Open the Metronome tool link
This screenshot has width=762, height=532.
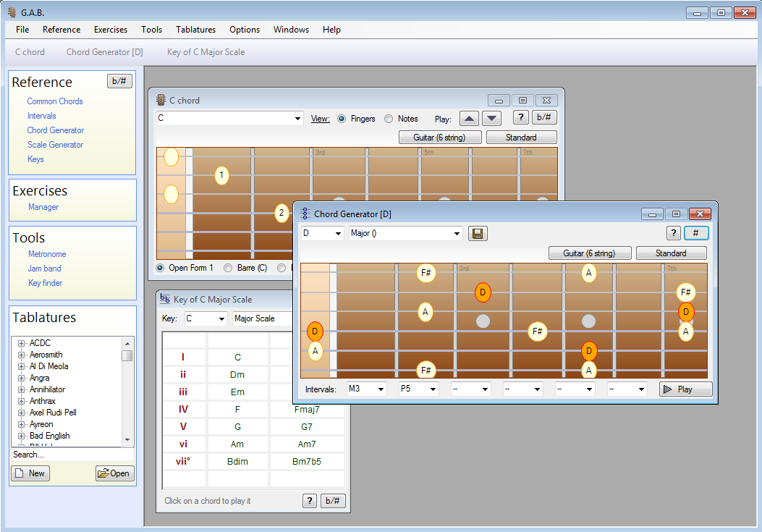click(x=47, y=254)
